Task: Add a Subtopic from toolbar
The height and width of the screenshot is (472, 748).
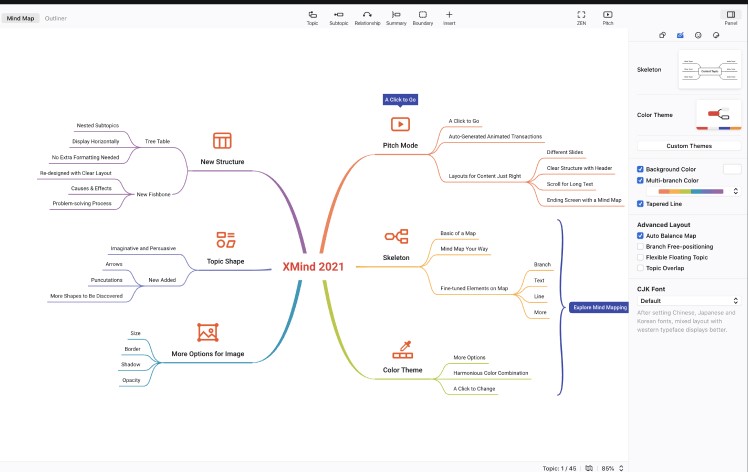Action: pos(339,18)
